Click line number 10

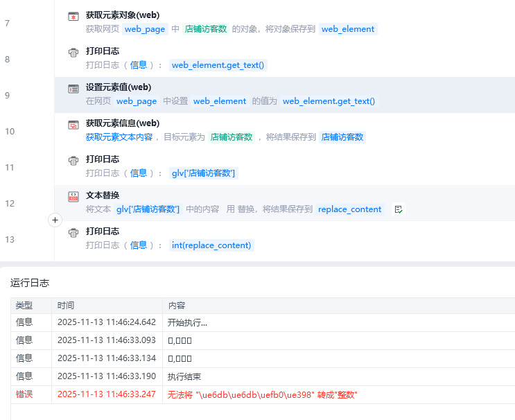(10, 132)
